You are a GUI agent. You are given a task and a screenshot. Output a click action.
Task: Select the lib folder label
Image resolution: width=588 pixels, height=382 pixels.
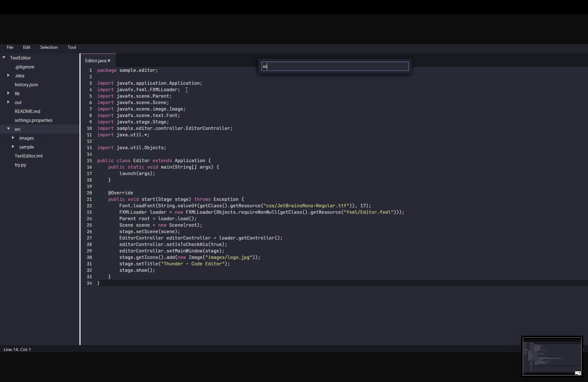click(x=17, y=94)
